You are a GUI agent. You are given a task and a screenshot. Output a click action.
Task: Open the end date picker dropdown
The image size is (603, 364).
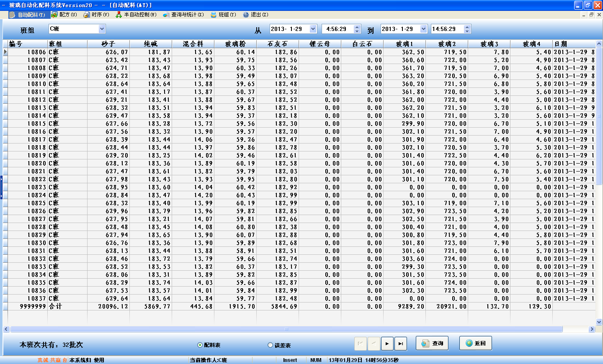coord(423,29)
